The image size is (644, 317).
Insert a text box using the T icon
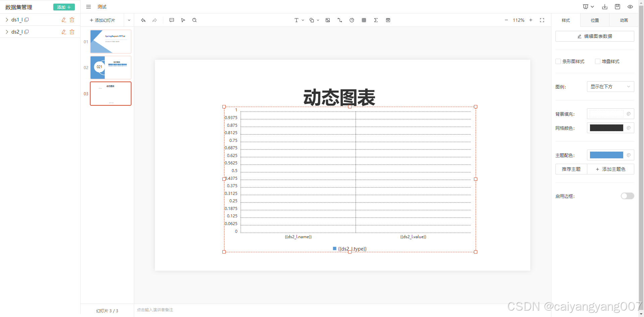point(297,20)
